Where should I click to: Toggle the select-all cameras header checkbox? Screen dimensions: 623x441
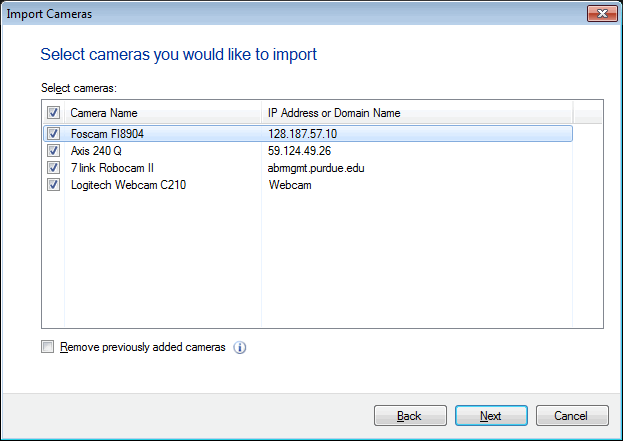click(53, 113)
